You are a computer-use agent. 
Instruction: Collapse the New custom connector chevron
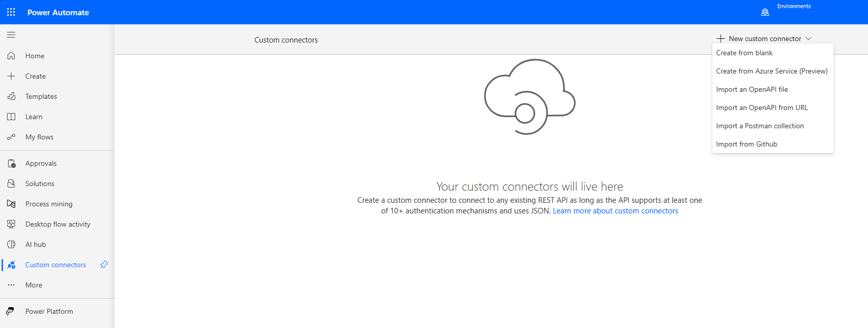tap(808, 39)
